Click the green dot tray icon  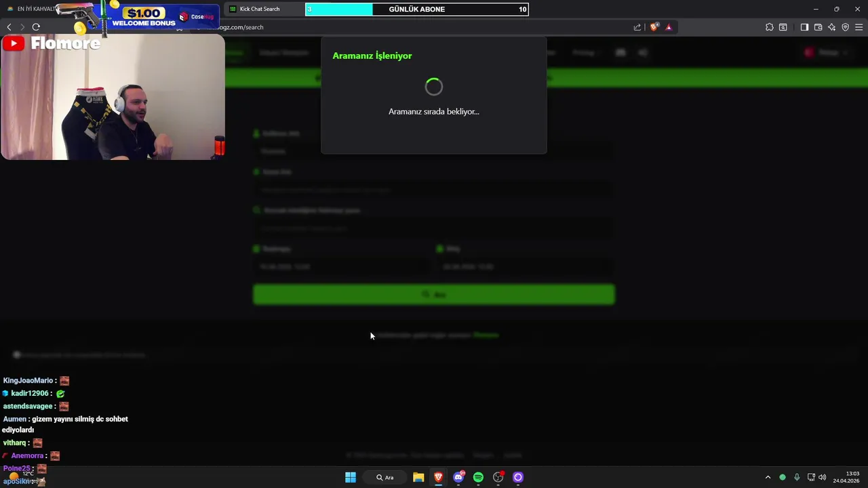[x=783, y=477]
